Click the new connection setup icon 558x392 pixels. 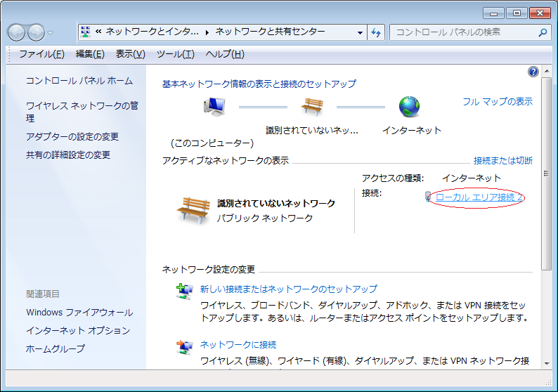[x=185, y=292]
